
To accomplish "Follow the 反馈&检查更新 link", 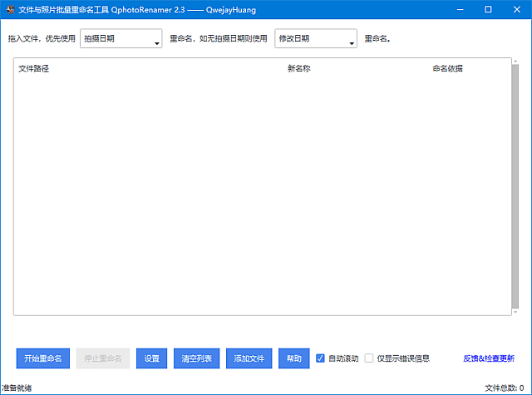I will (x=489, y=358).
